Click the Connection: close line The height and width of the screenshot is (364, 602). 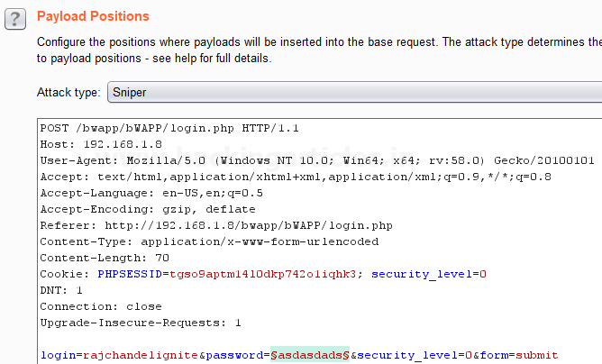tap(101, 306)
